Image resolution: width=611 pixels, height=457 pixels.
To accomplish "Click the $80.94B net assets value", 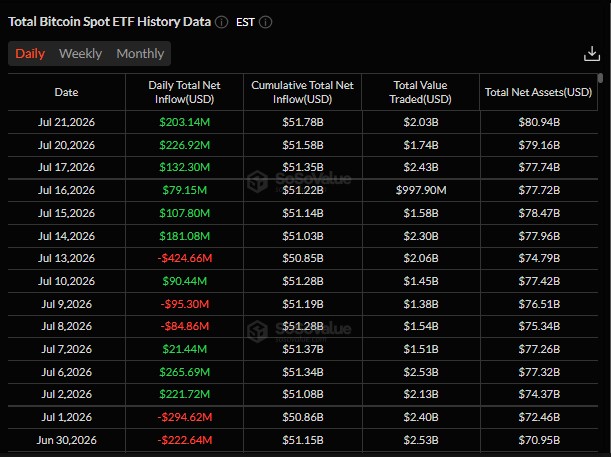I will (539, 122).
